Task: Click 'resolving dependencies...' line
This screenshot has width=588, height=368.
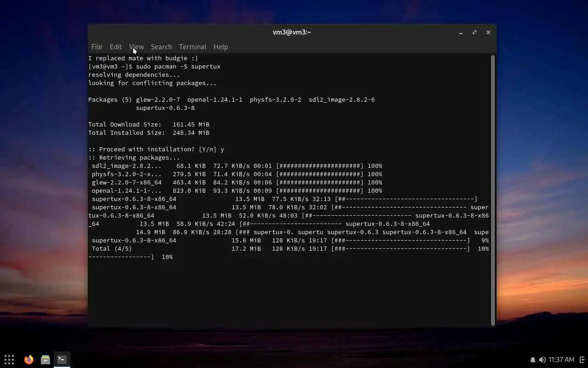Action: pos(134,75)
